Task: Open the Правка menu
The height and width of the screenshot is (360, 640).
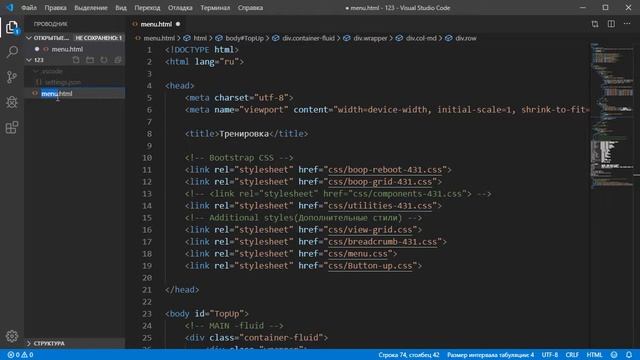Action: pyautogui.click(x=56, y=8)
